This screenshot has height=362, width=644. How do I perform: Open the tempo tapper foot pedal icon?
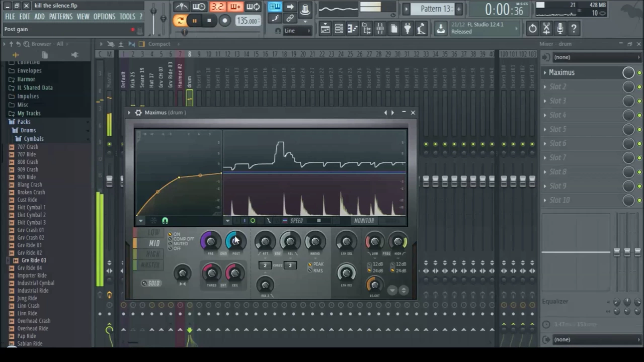tap(421, 29)
